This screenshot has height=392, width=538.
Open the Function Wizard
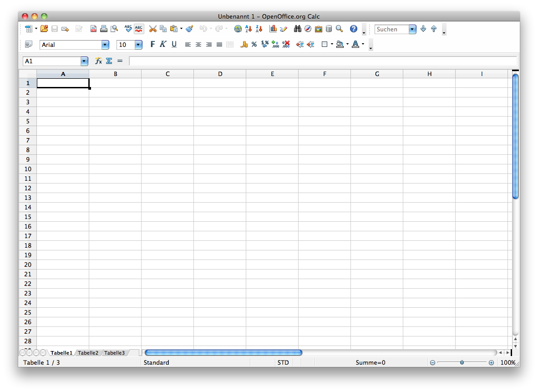coord(98,61)
